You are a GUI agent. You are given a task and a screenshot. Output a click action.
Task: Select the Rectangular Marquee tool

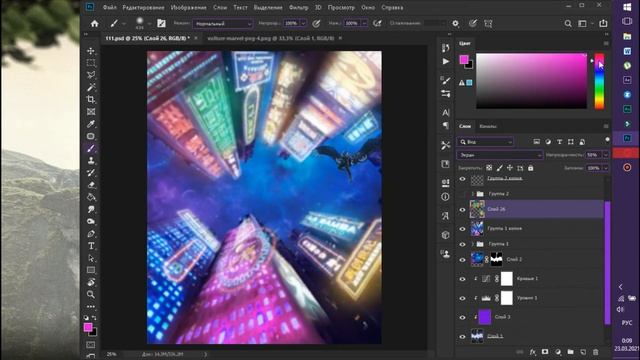coord(91,63)
